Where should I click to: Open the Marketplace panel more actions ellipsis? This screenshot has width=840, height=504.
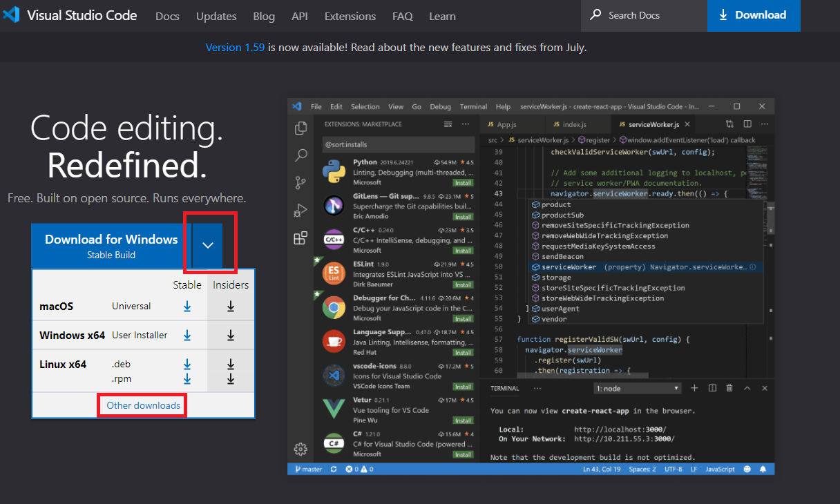pyautogui.click(x=466, y=124)
